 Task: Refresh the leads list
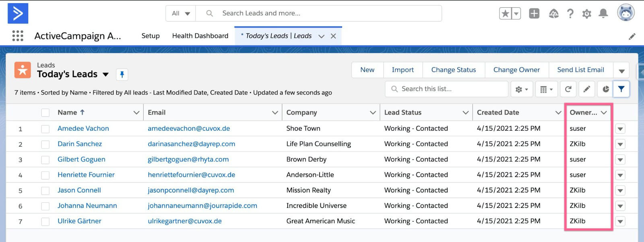pos(568,89)
